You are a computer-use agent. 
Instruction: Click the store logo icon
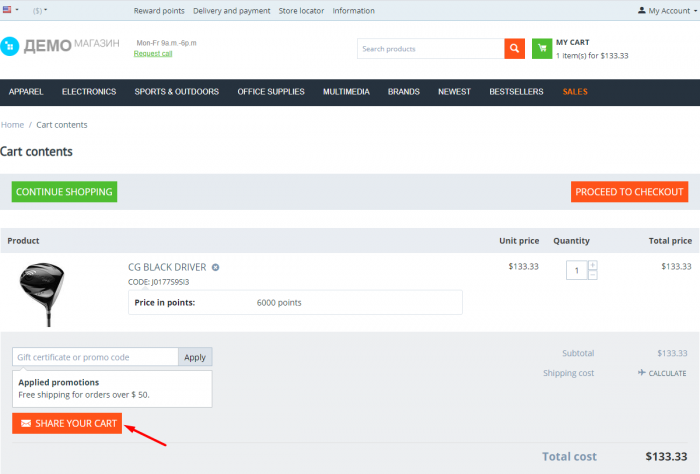[10, 46]
